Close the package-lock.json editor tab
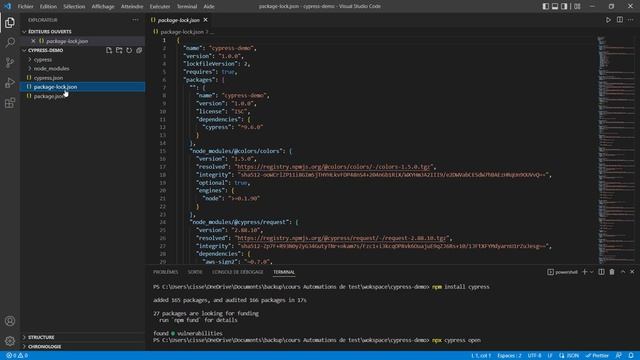 (x=205, y=20)
